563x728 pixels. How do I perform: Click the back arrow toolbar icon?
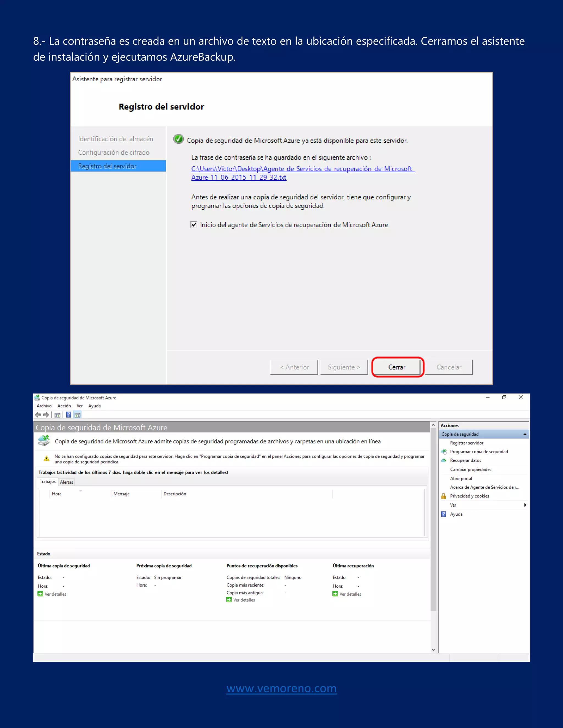pos(38,415)
